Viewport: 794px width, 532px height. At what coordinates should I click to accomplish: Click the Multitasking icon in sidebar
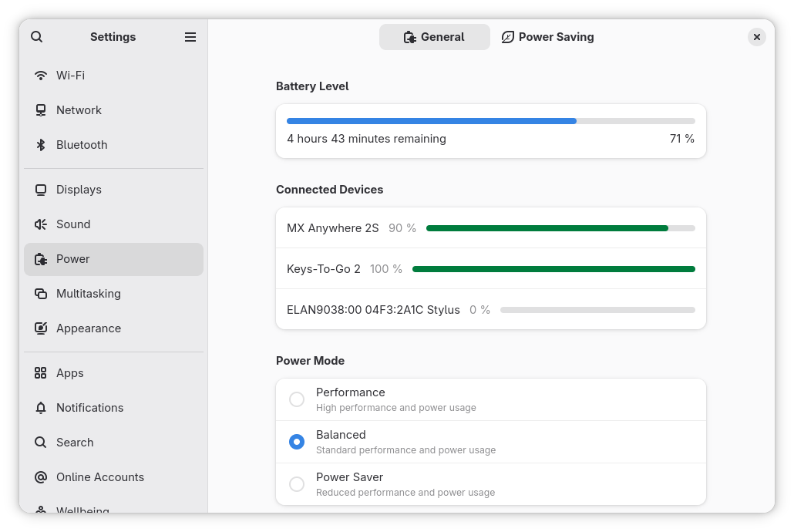click(x=41, y=294)
